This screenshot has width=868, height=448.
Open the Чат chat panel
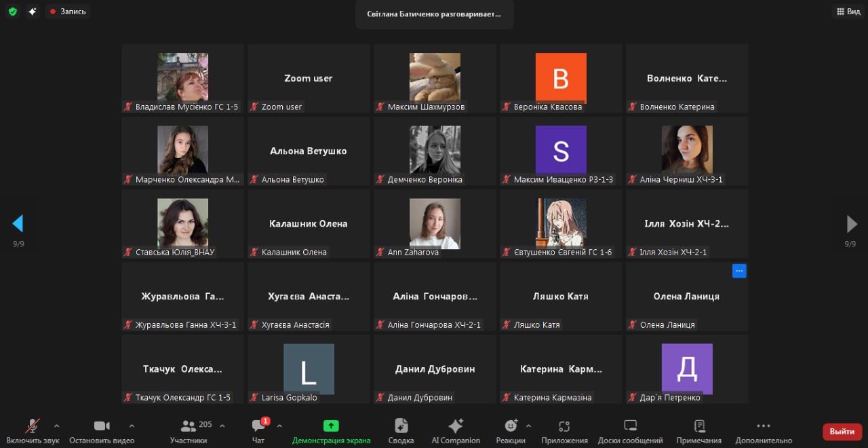(x=258, y=431)
